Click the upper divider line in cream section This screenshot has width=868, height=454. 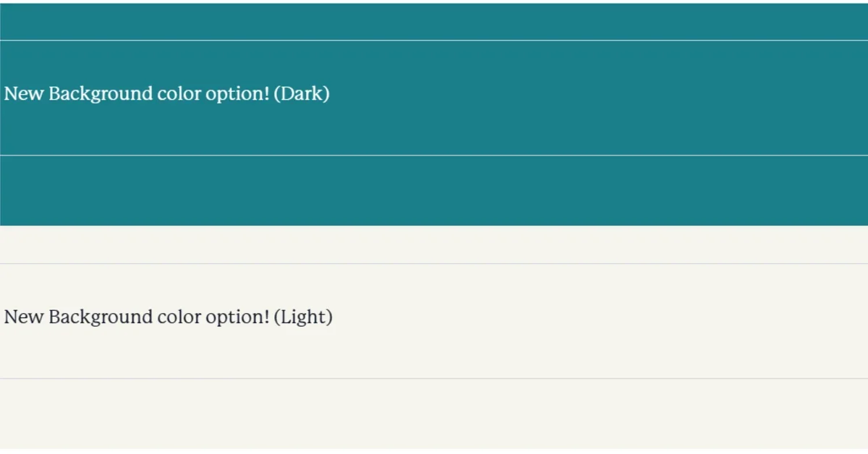click(434, 264)
